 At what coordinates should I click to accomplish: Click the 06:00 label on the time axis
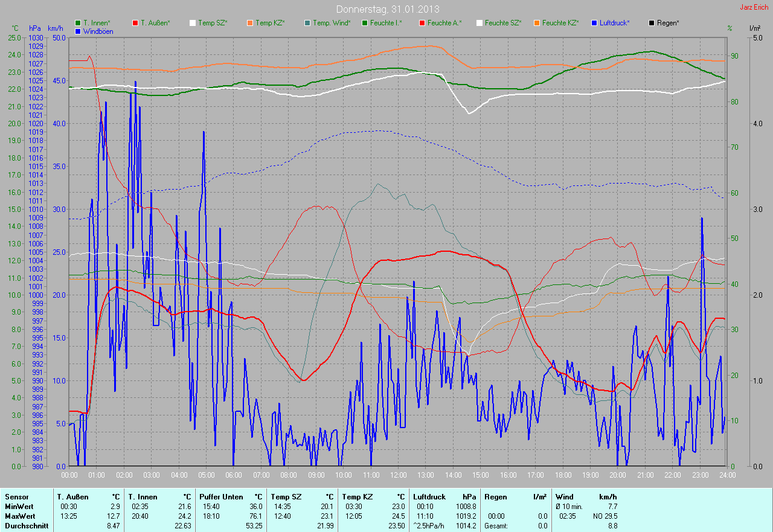233,475
